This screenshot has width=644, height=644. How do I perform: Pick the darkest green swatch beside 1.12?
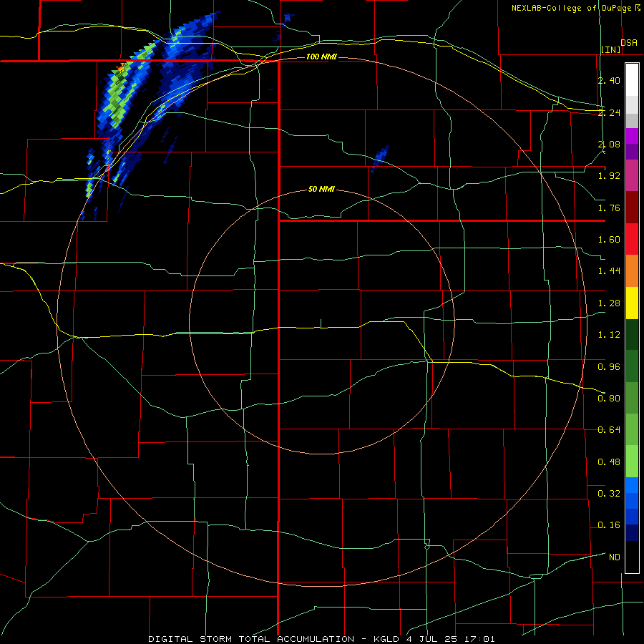(x=632, y=334)
